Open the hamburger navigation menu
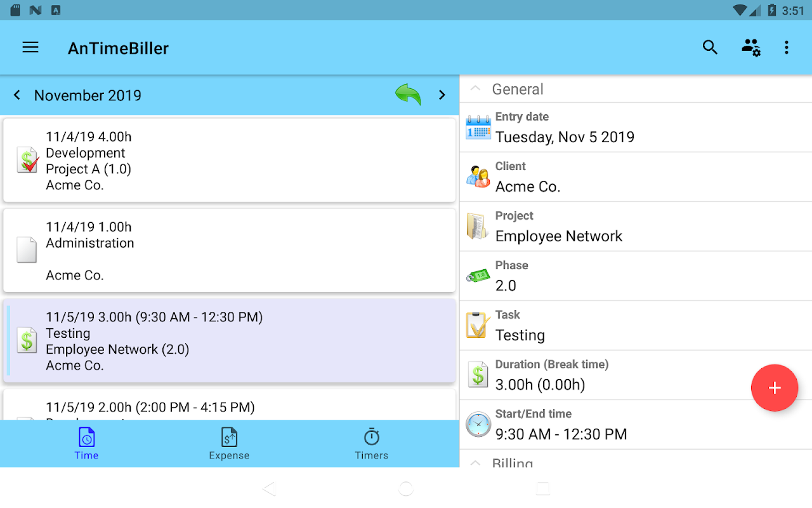The image size is (812, 508). (30, 48)
